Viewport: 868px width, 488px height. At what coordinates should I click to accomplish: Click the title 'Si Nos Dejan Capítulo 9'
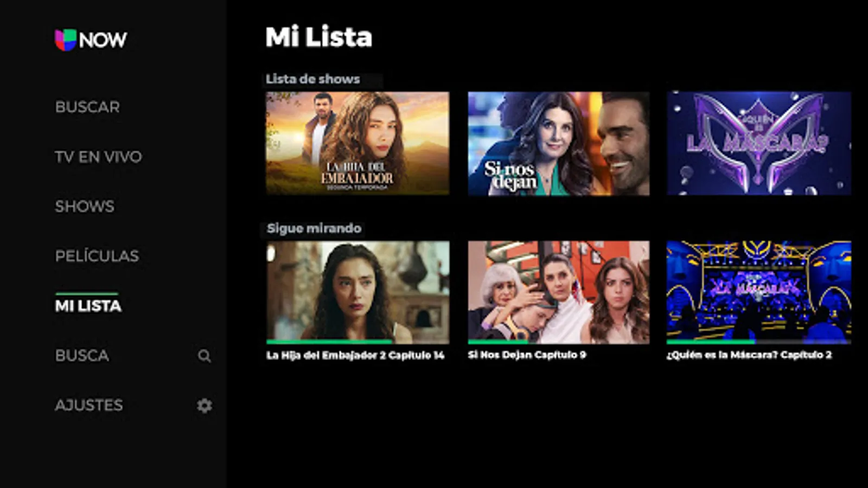pyautogui.click(x=527, y=355)
